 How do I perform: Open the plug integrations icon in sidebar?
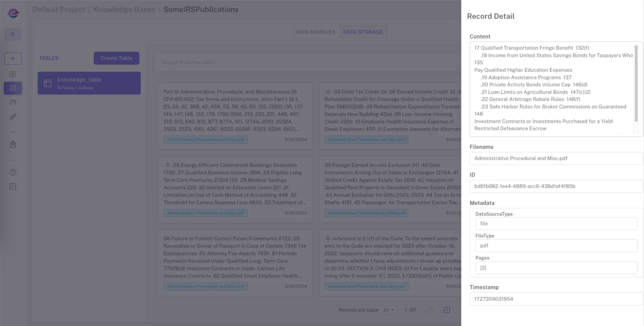13,117
